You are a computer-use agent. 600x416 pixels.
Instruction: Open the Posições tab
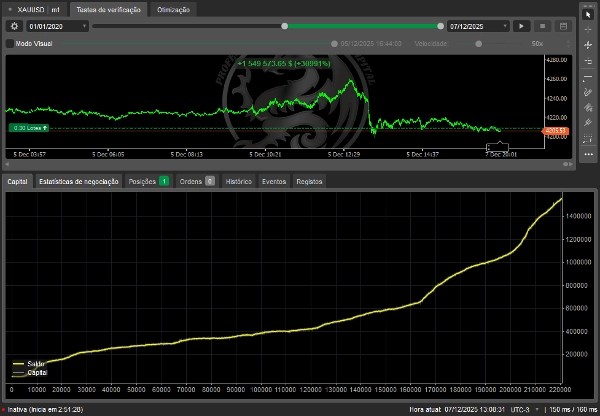click(148, 181)
